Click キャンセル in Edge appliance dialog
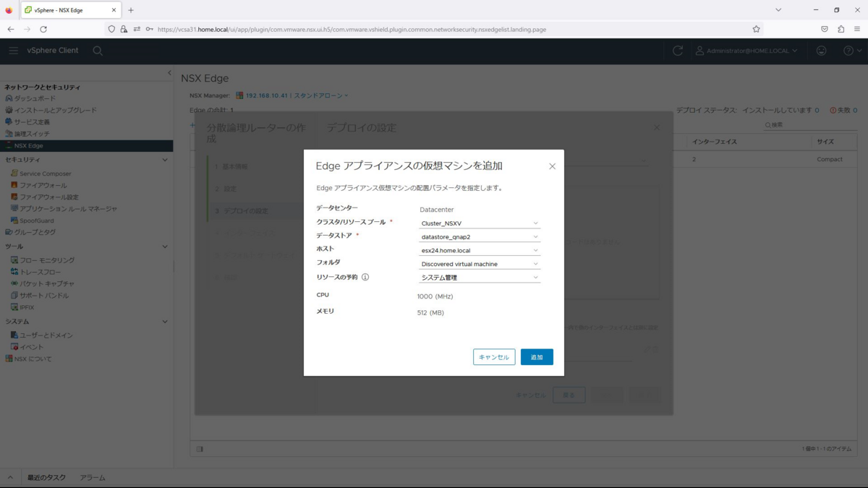Screen dimensions: 868x488 coord(494,357)
